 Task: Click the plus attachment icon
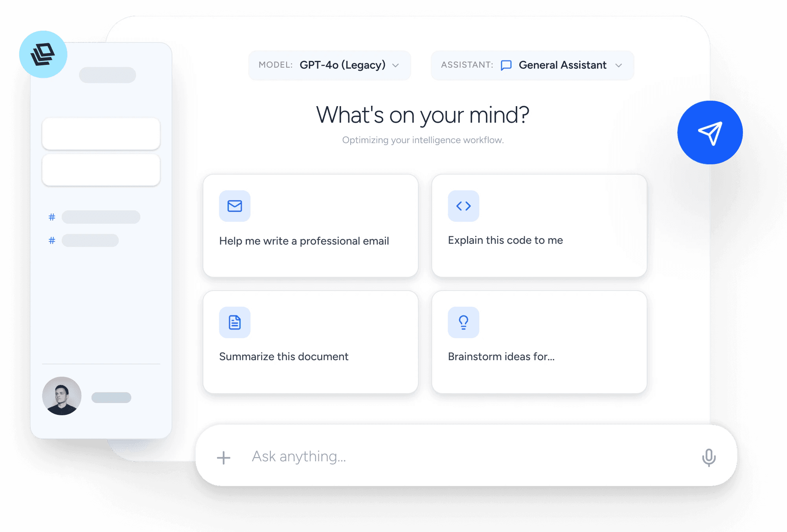click(224, 457)
